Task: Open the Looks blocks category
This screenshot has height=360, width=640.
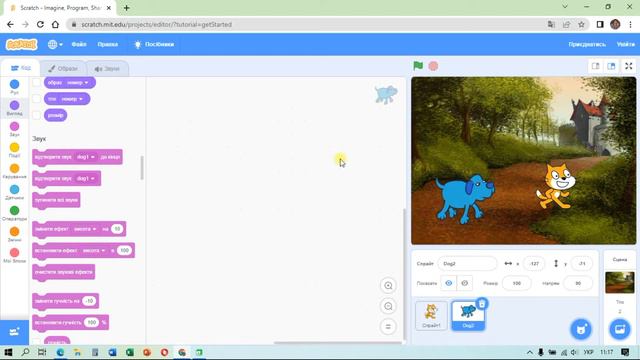Action: 14,108
